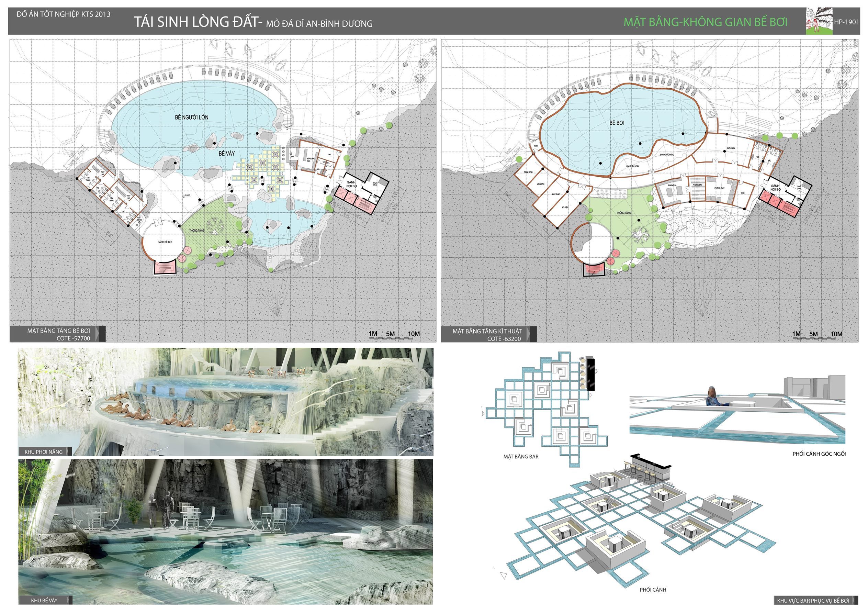
Task: Open the sunbathing area render image
Action: [225, 402]
